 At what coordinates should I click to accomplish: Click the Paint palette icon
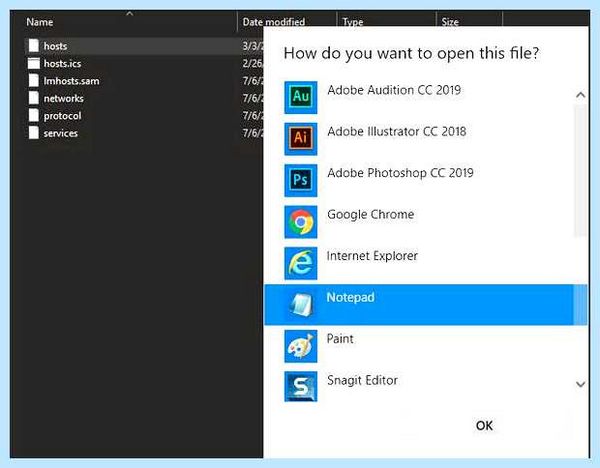pos(301,346)
